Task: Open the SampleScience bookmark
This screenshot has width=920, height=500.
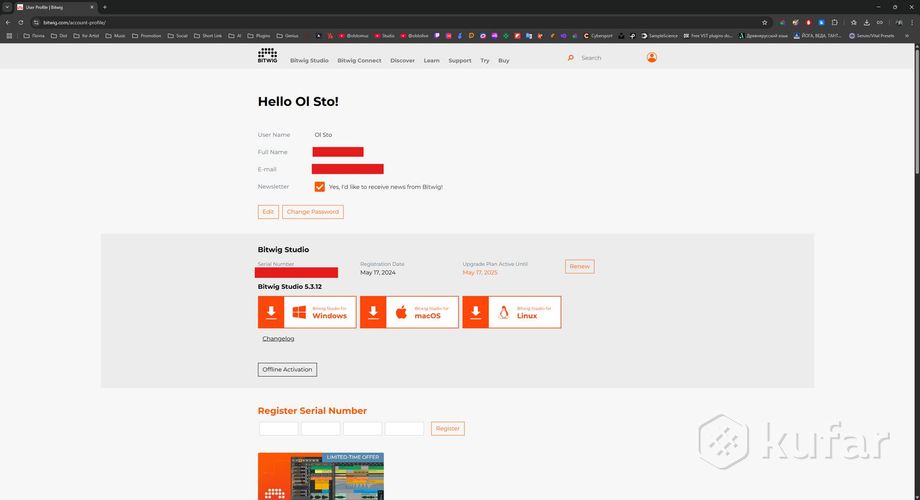Action: click(x=659, y=36)
